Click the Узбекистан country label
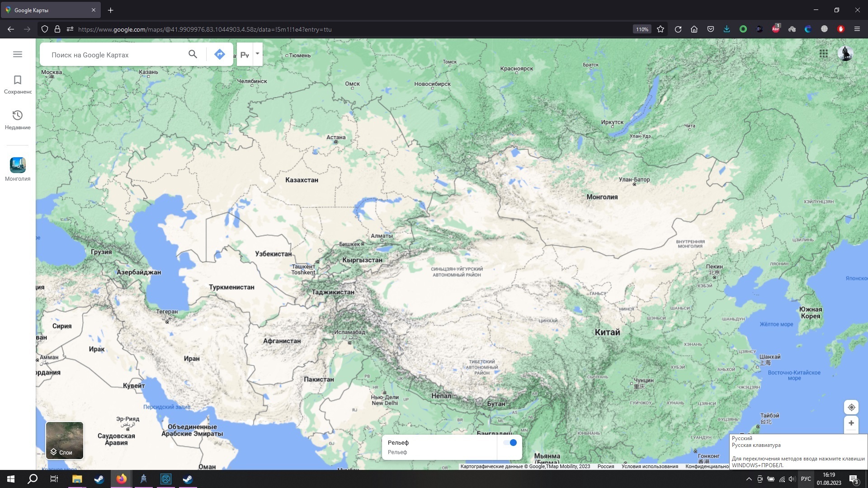The image size is (868, 488). (x=274, y=254)
